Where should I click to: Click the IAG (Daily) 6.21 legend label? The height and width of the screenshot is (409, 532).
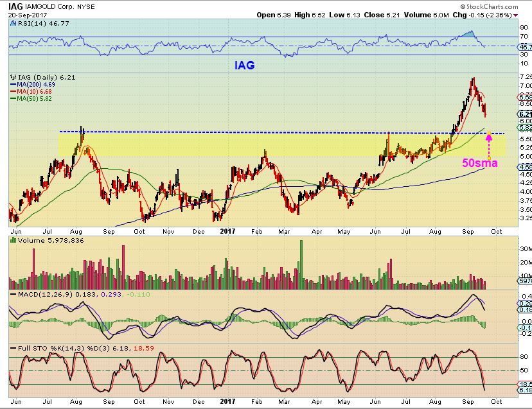(46, 77)
